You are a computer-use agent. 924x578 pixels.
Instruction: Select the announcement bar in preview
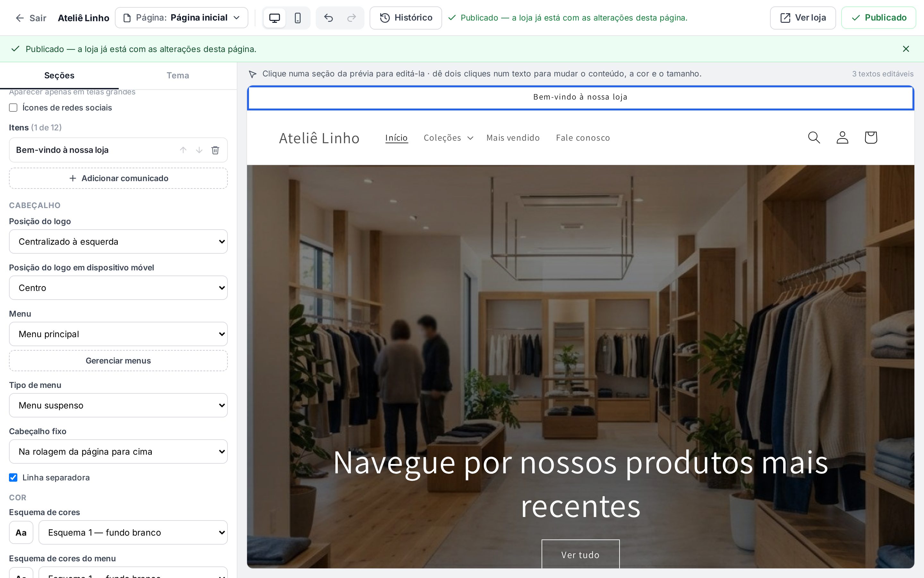(580, 98)
